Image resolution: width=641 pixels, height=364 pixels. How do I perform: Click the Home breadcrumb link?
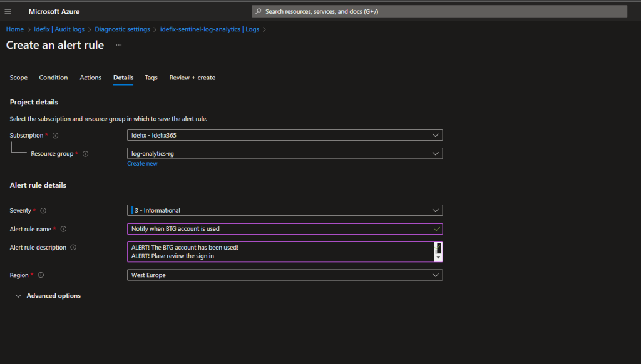click(15, 29)
